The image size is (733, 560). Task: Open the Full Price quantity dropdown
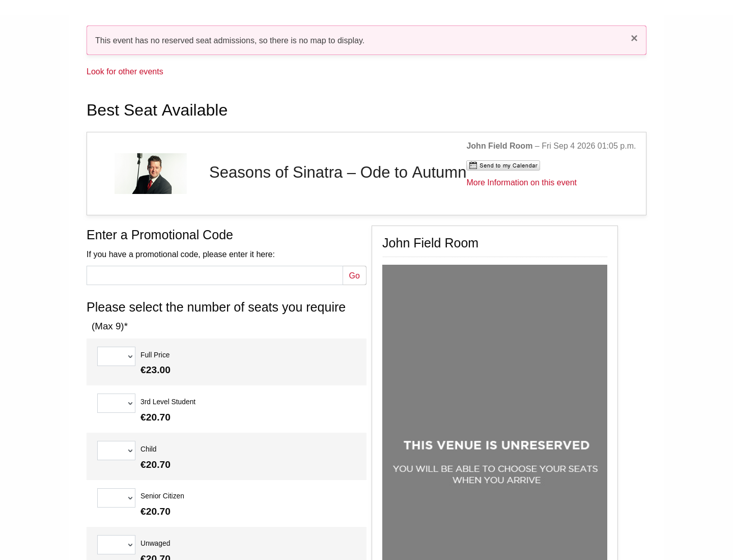pos(116,356)
